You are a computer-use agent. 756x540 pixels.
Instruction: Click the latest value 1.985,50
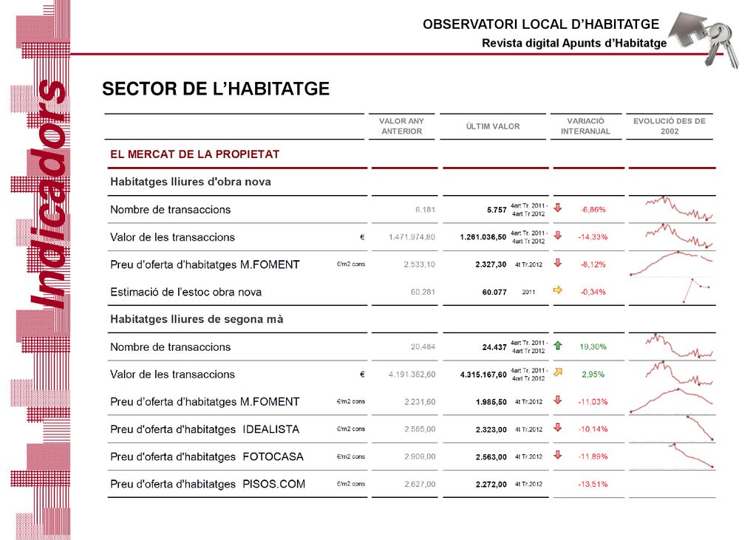point(491,402)
